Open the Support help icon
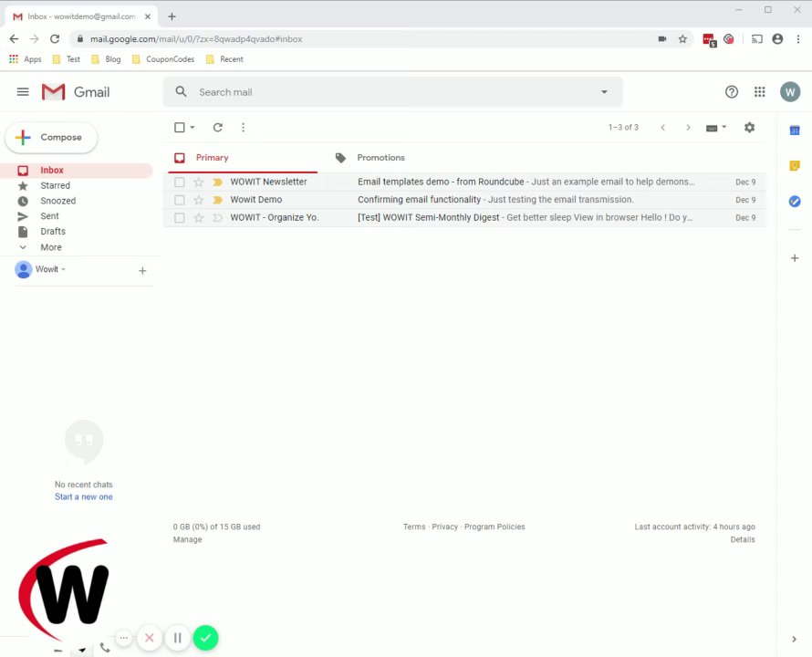The width and height of the screenshot is (812, 657). [x=731, y=92]
